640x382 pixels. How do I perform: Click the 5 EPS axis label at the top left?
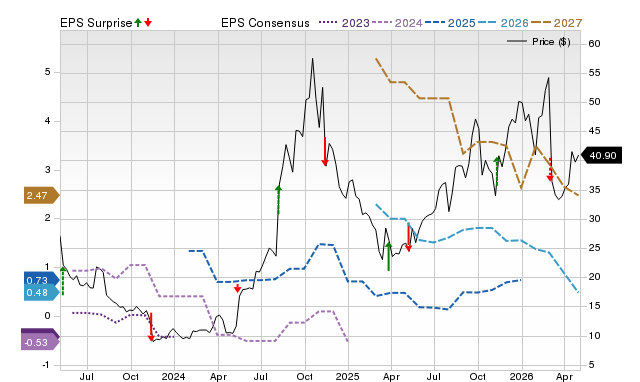coord(48,72)
